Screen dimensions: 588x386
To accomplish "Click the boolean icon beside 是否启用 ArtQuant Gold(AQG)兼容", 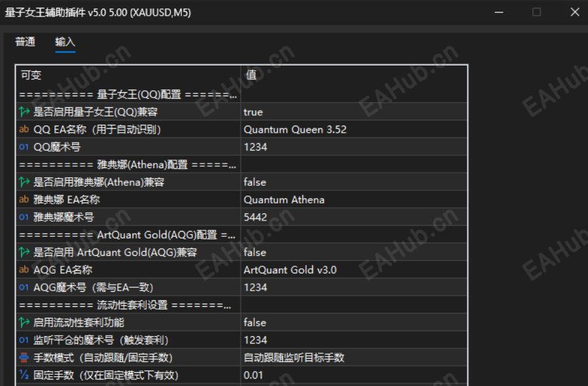I will pos(24,253).
